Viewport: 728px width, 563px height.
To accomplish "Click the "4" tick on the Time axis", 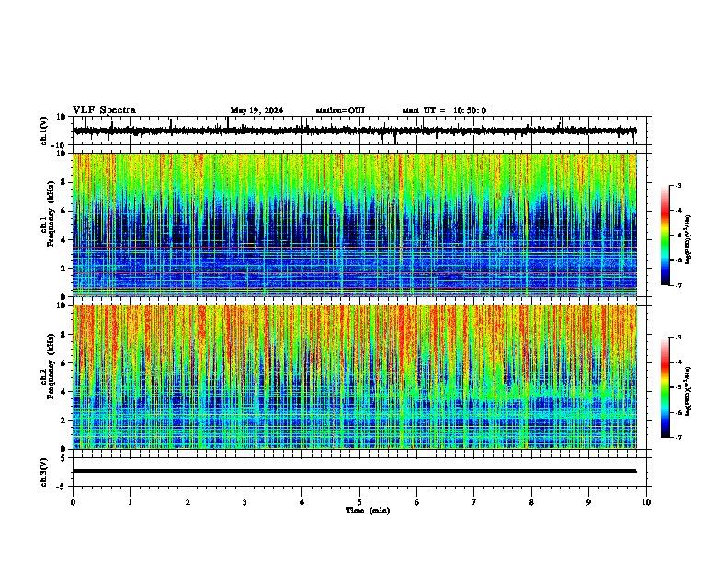I will 302,502.
